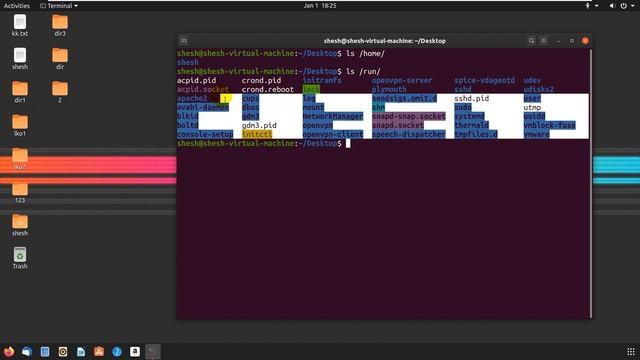
Task: Open the kk.txt file on the desktop
Action: click(20, 25)
